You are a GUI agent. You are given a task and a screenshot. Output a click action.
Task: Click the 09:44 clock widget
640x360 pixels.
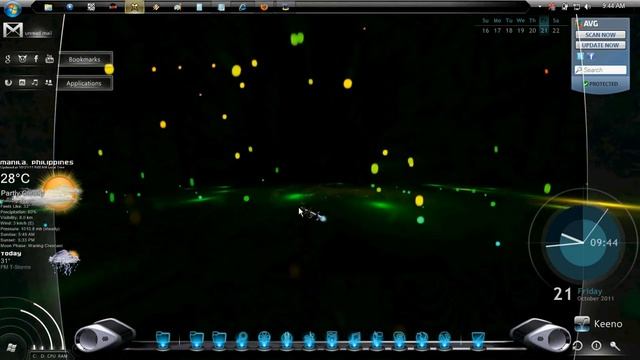click(604, 243)
